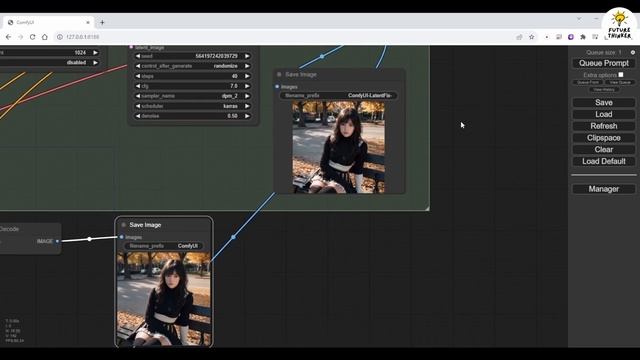Open the browser home page
The height and width of the screenshot is (360, 640).
[44, 37]
